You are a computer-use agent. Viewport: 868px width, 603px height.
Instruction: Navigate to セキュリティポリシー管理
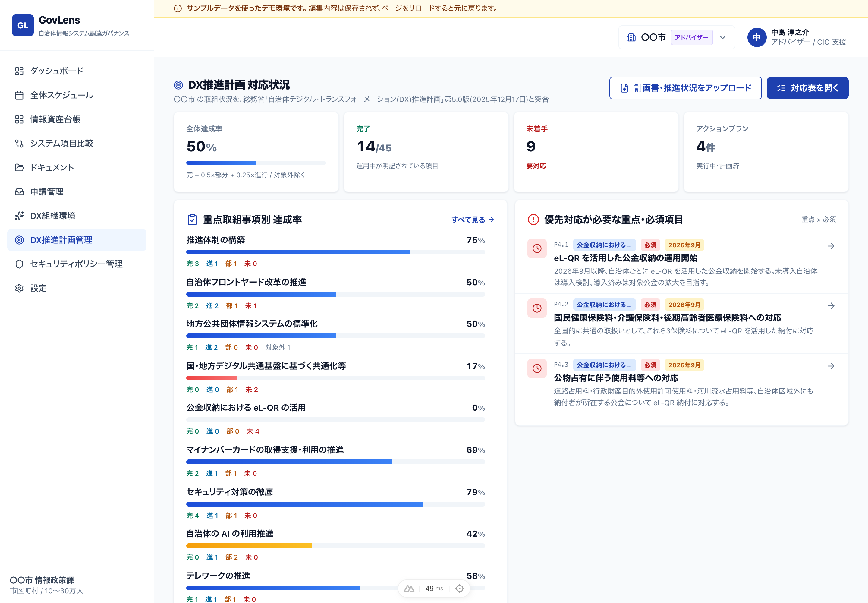coord(77,264)
